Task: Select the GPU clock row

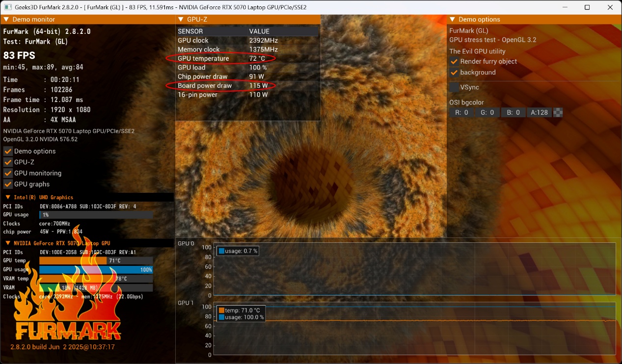Action: [x=247, y=40]
